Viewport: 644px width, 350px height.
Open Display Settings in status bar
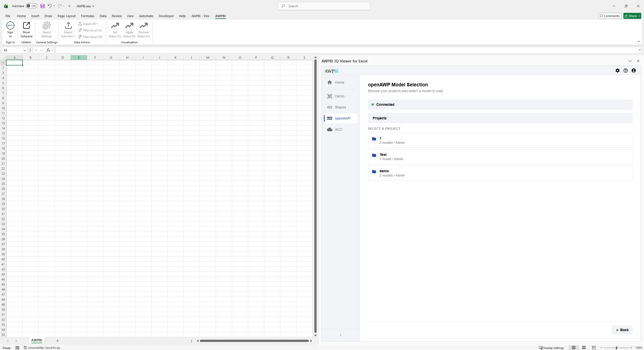551,348
